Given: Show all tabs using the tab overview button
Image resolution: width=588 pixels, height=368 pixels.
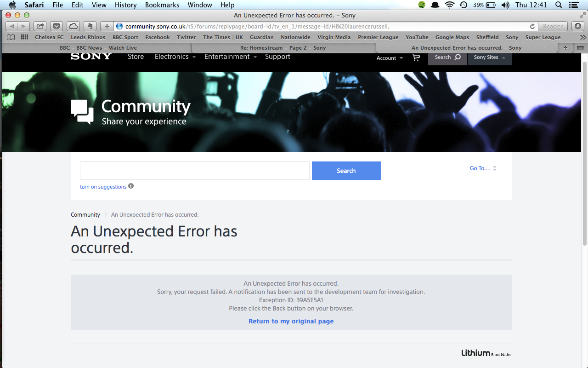Looking at the screenshot, I should coord(580,48).
